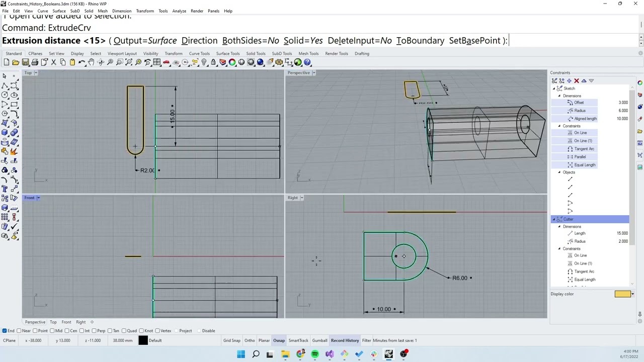
Task: Open the Top viewport dropdown arrow
Action: tap(36, 73)
